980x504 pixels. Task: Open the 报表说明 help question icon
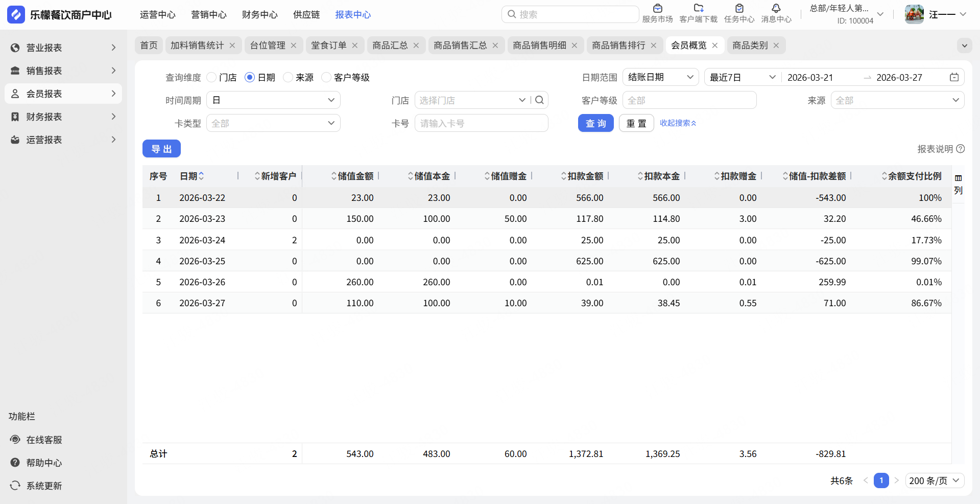coord(961,149)
